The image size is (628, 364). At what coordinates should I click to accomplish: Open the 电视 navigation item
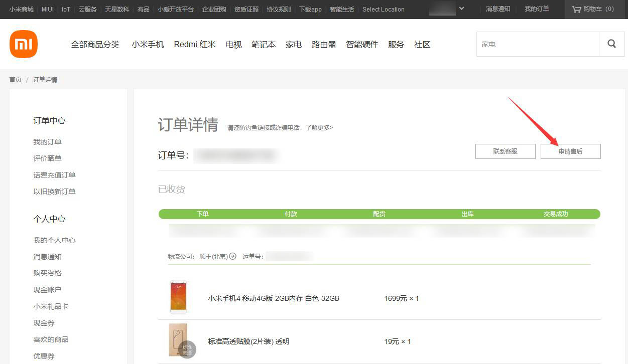tap(234, 45)
